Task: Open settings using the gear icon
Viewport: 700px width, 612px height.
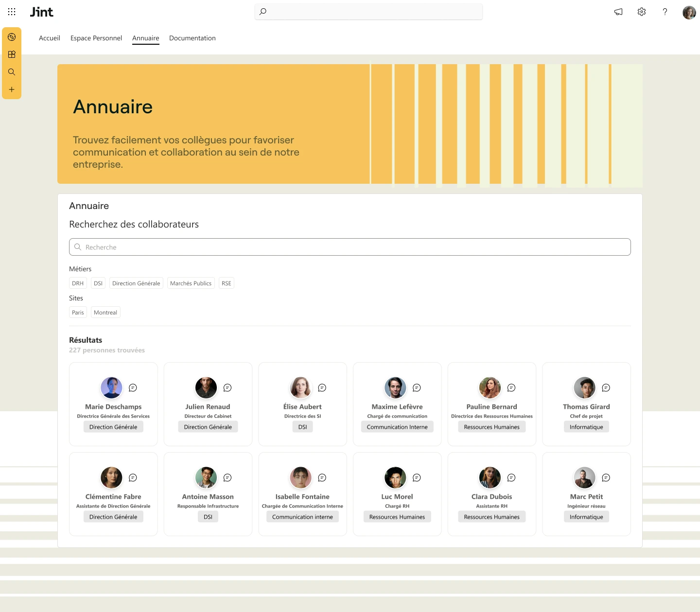Action: coord(641,12)
